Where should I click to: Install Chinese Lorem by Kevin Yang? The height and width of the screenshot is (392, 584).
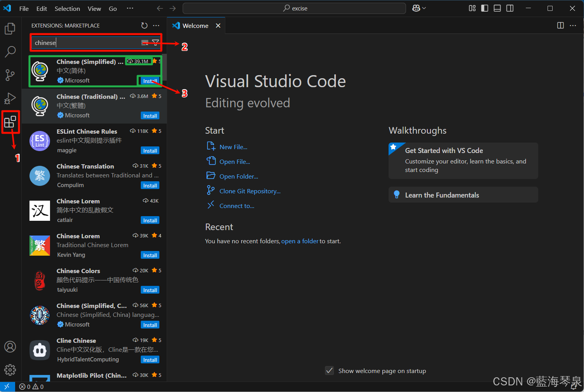pyautogui.click(x=150, y=255)
